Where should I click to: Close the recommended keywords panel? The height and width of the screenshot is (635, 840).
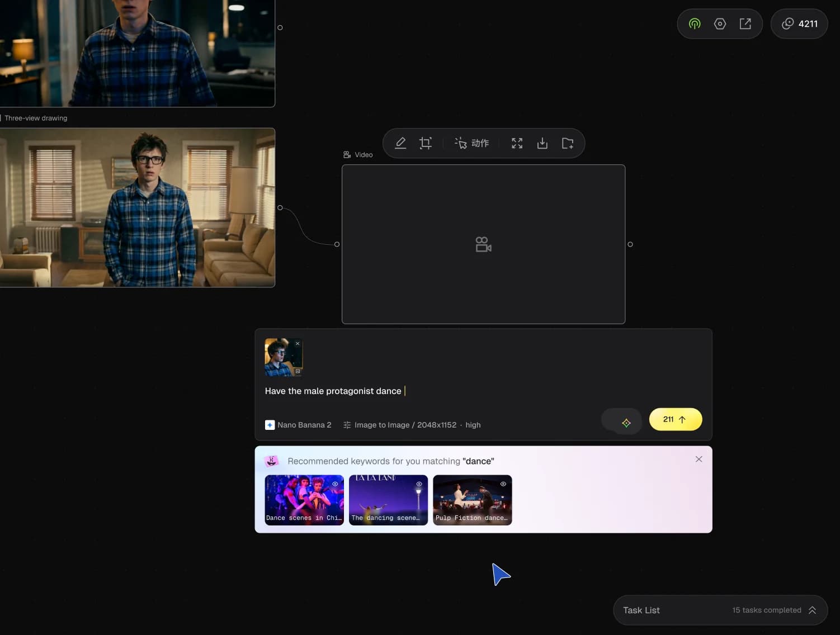pos(699,459)
